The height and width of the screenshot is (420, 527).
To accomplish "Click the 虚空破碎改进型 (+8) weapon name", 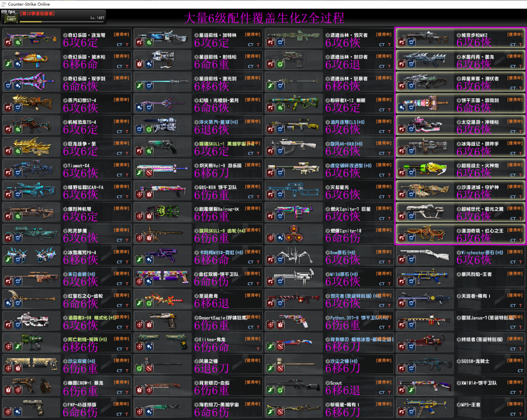I will (351, 166).
